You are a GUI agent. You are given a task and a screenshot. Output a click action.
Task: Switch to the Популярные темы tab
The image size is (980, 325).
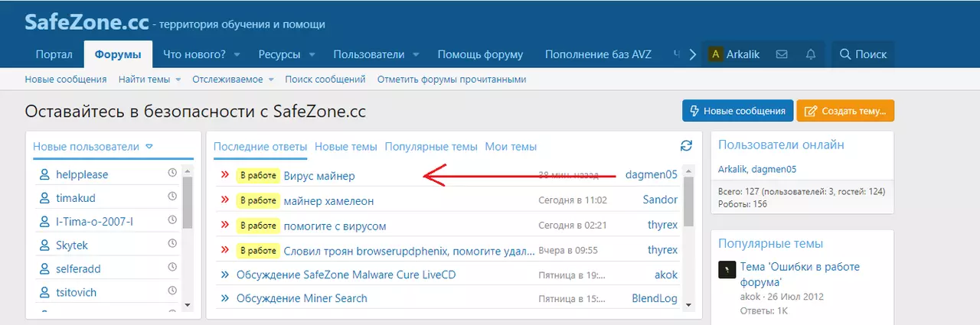(431, 147)
